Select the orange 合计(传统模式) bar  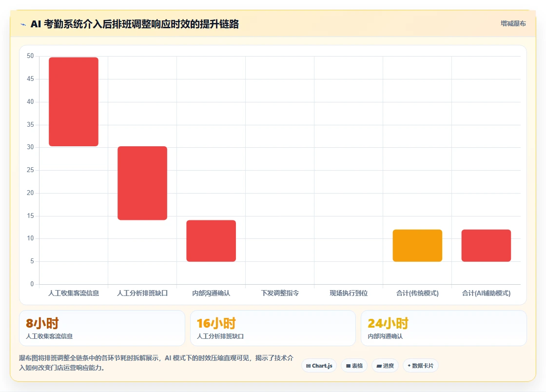click(x=417, y=245)
